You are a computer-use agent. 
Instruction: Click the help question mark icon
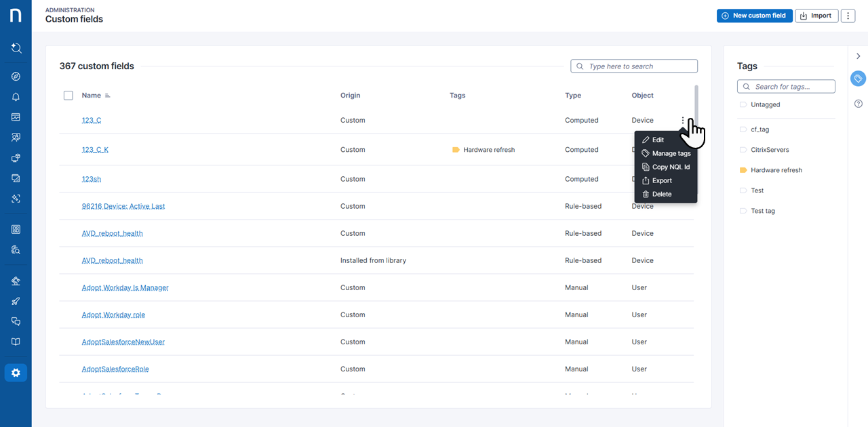point(858,104)
